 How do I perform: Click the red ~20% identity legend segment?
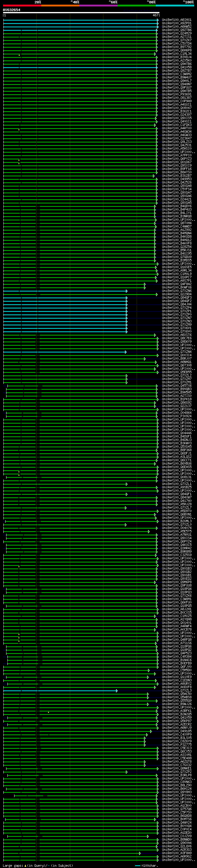coord(22,6)
